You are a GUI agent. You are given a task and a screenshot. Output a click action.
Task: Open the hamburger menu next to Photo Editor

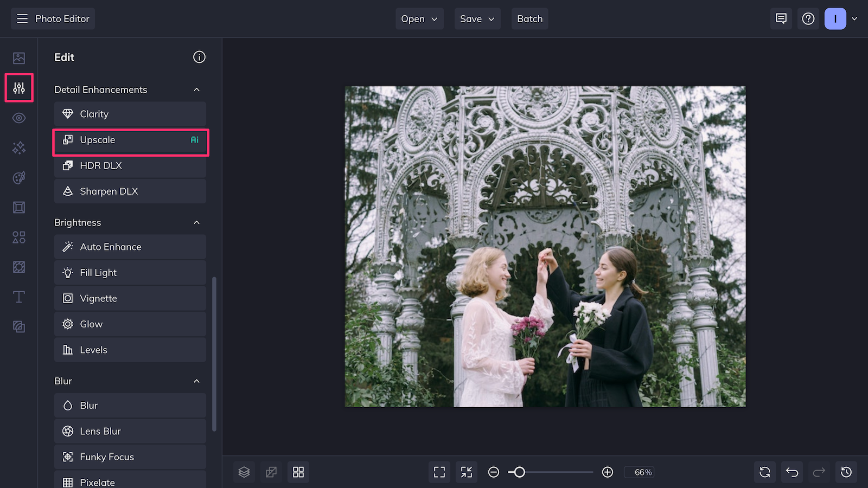click(x=22, y=18)
